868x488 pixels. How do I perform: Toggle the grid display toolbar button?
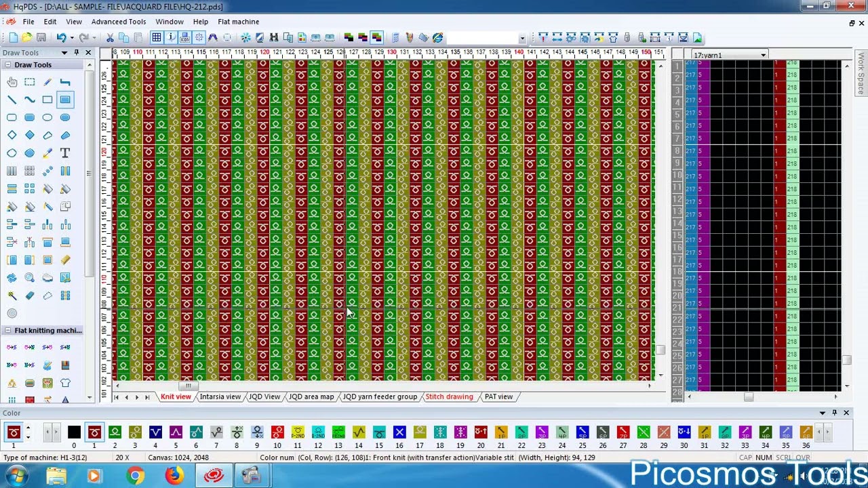pyautogui.click(x=157, y=38)
